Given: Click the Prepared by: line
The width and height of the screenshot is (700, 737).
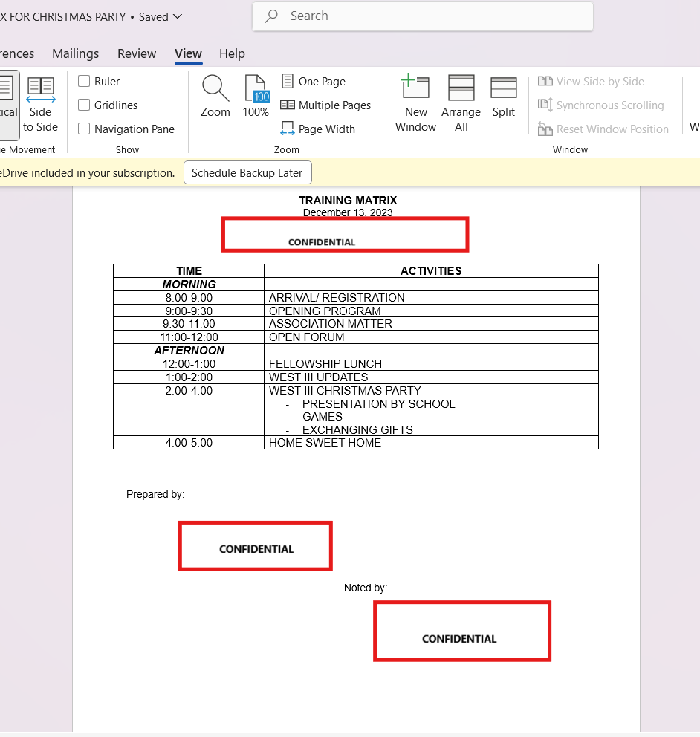Looking at the screenshot, I should pyautogui.click(x=155, y=495).
